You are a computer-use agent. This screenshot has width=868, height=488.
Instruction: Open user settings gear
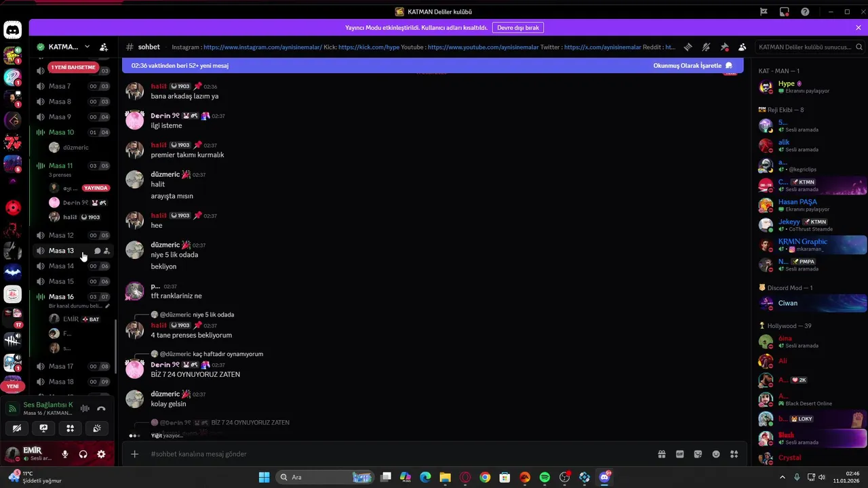coord(101,454)
